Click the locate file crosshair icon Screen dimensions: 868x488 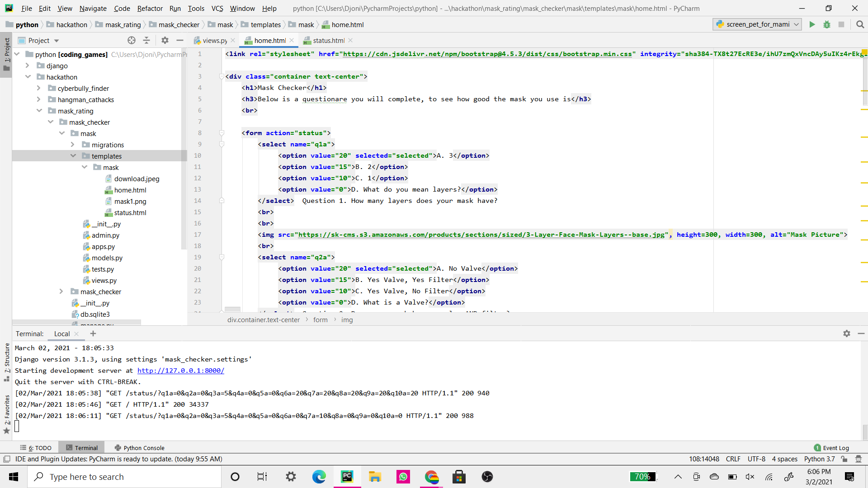coord(132,40)
